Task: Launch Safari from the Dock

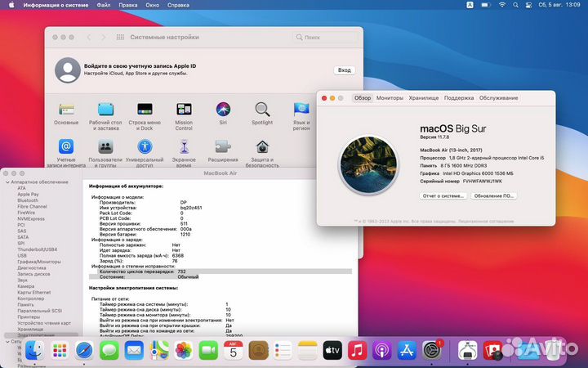Action: 84,351
